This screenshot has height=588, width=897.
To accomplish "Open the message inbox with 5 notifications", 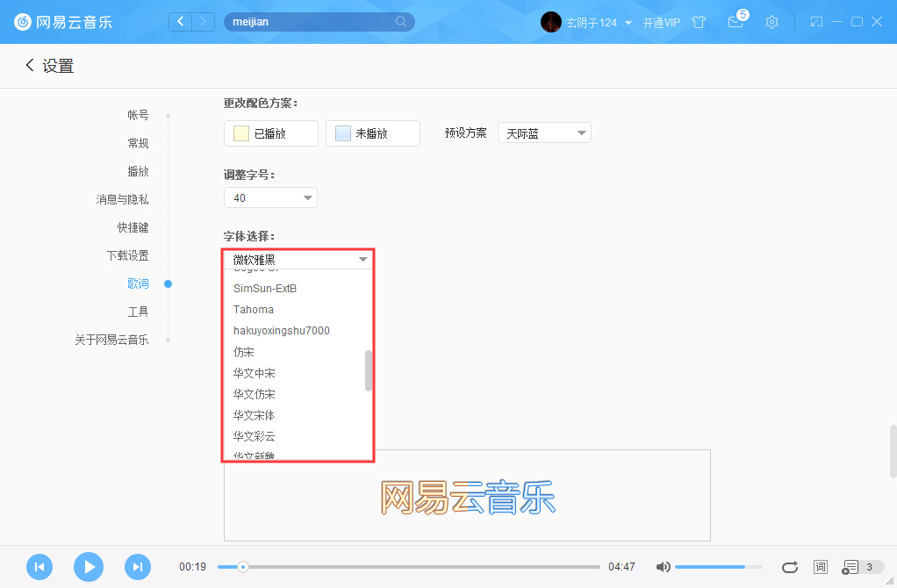I will pos(736,22).
